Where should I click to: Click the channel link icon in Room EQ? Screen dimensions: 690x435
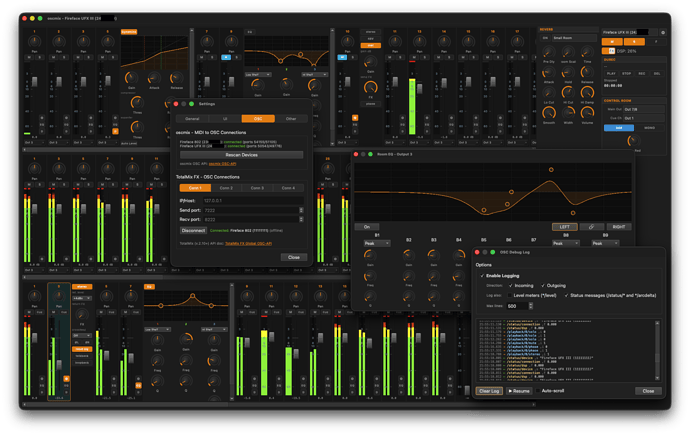point(591,227)
